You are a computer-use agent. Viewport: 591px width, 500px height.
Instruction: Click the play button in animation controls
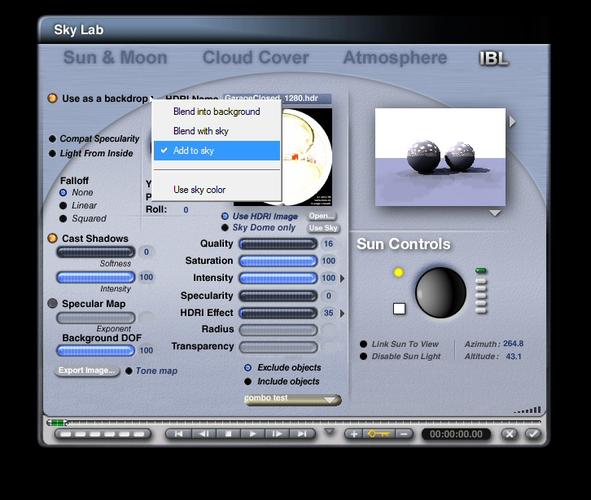[252, 434]
